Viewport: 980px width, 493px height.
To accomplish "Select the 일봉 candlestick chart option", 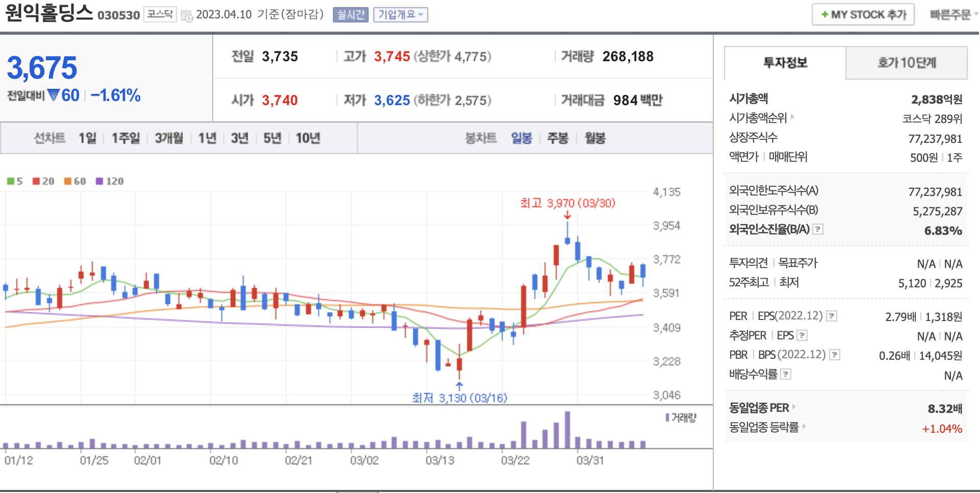I will (x=521, y=138).
